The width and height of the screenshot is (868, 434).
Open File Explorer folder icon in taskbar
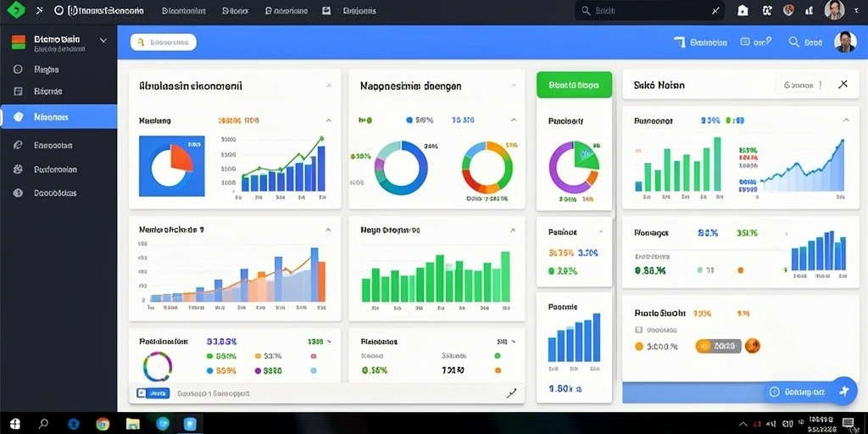point(133,424)
